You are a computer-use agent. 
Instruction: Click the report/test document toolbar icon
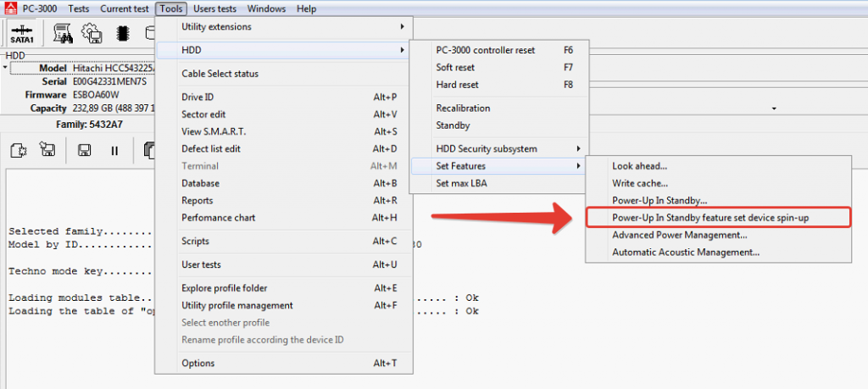(x=63, y=33)
